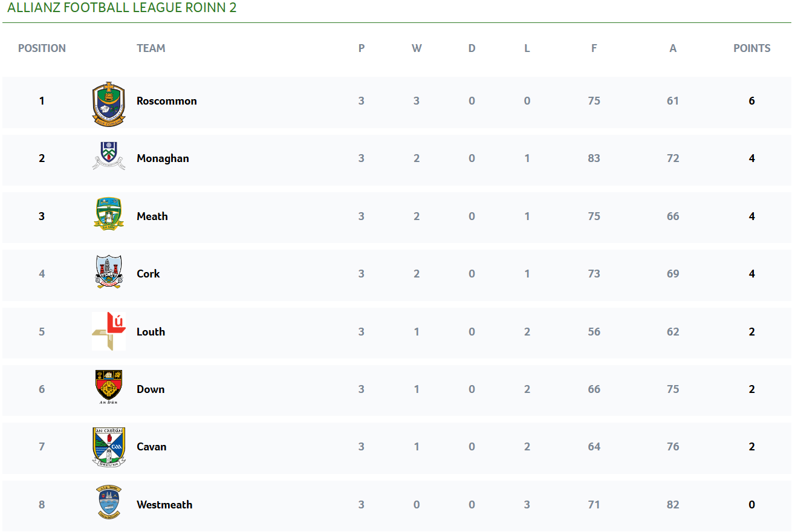Click the Allianz Football League Roinn 2 heading
The height and width of the screenshot is (532, 798).
pos(122,8)
